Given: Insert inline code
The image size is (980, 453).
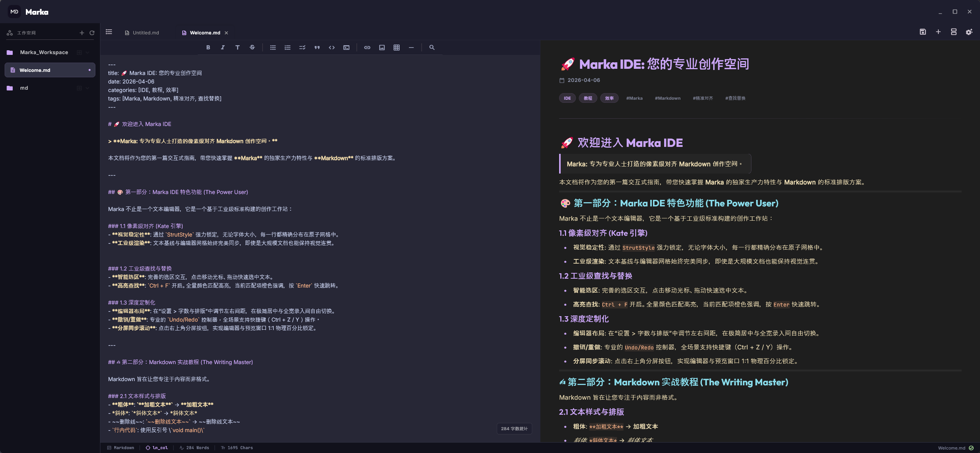Looking at the screenshot, I should click(x=332, y=48).
